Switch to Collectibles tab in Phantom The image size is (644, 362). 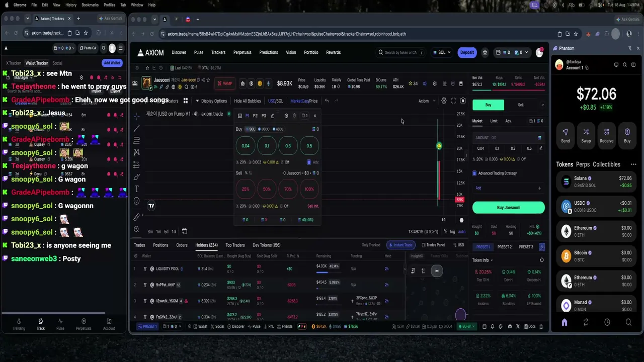607,164
